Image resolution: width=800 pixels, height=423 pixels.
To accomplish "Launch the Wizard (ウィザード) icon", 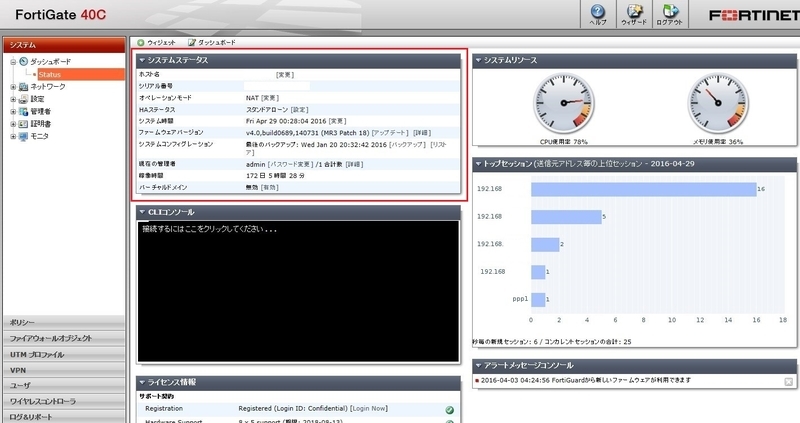I will [x=634, y=14].
